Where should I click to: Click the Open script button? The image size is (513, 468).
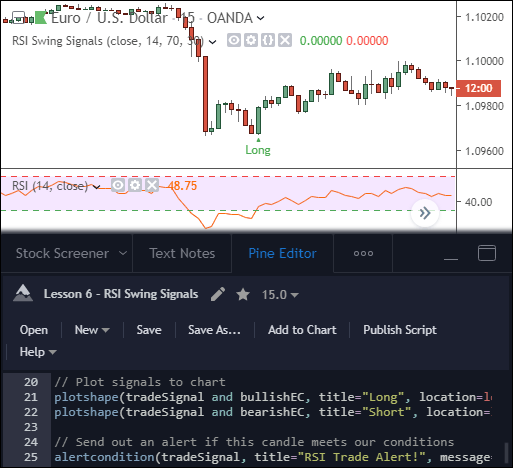tap(34, 330)
